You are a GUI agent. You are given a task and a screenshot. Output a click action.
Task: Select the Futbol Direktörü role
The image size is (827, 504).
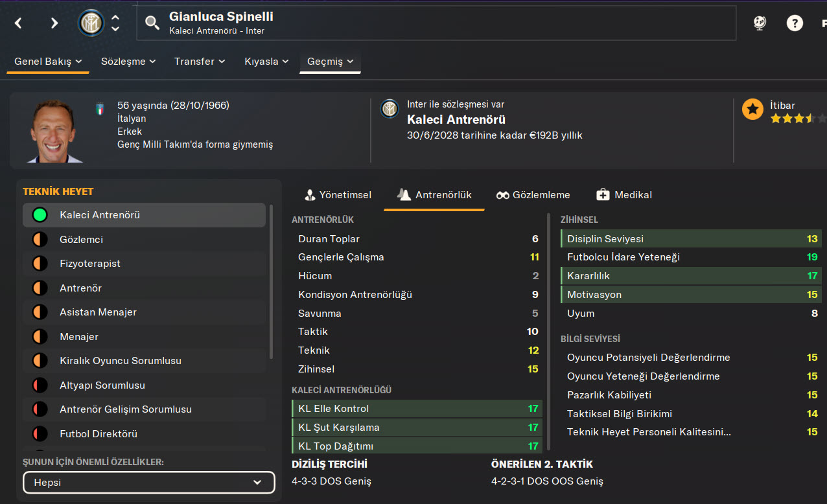(98, 434)
